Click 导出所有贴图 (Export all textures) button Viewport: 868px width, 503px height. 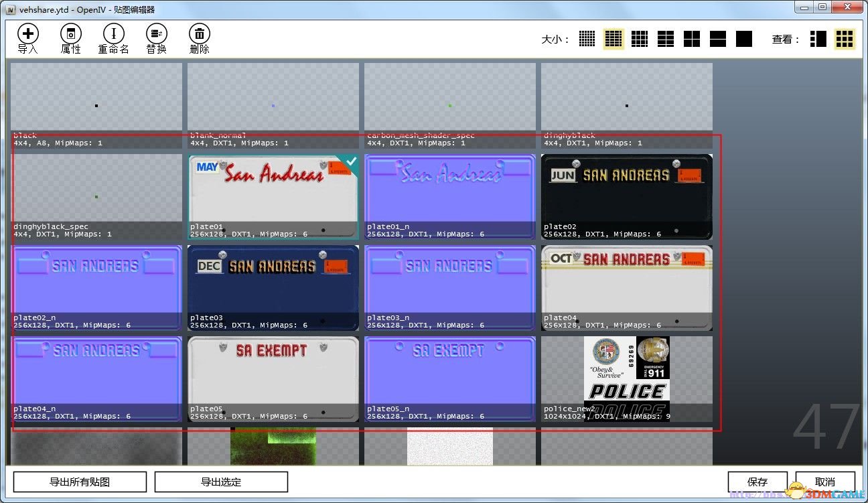(80, 482)
